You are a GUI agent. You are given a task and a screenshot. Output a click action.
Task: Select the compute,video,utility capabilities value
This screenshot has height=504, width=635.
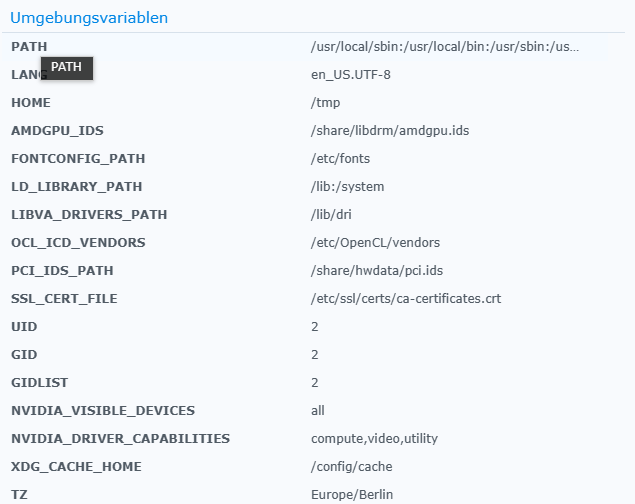pos(375,438)
